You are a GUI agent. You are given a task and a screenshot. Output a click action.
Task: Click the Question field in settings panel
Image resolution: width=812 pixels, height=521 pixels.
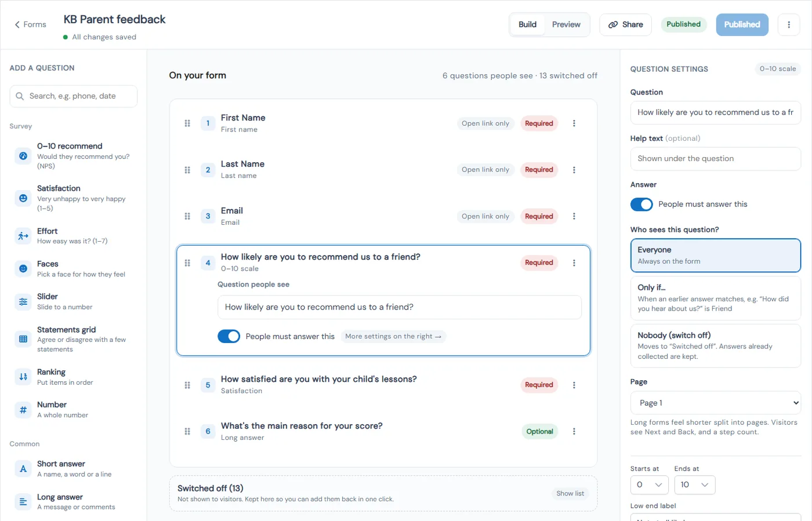(716, 112)
